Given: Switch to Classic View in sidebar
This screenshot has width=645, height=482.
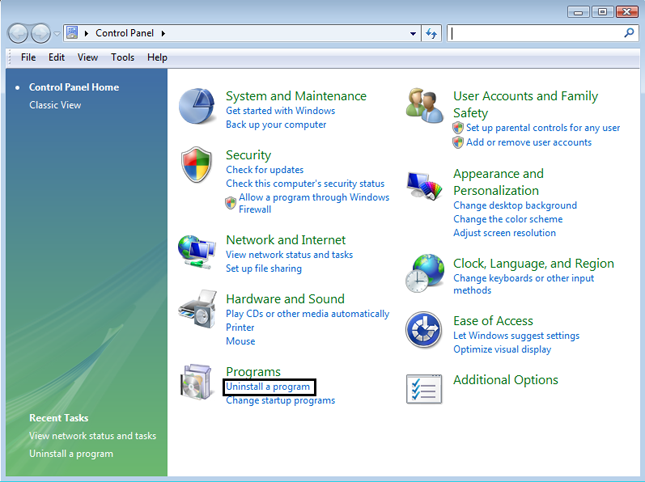Looking at the screenshot, I should 55,105.
